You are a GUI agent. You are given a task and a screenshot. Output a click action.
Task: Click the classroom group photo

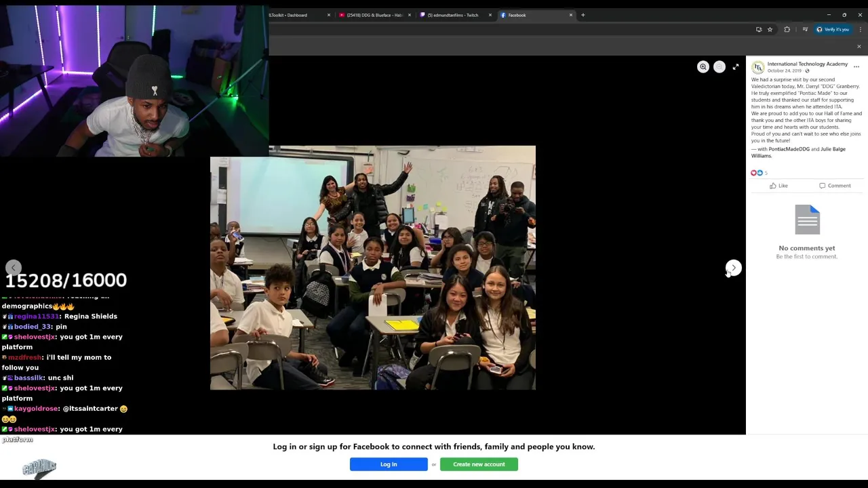[373, 268]
